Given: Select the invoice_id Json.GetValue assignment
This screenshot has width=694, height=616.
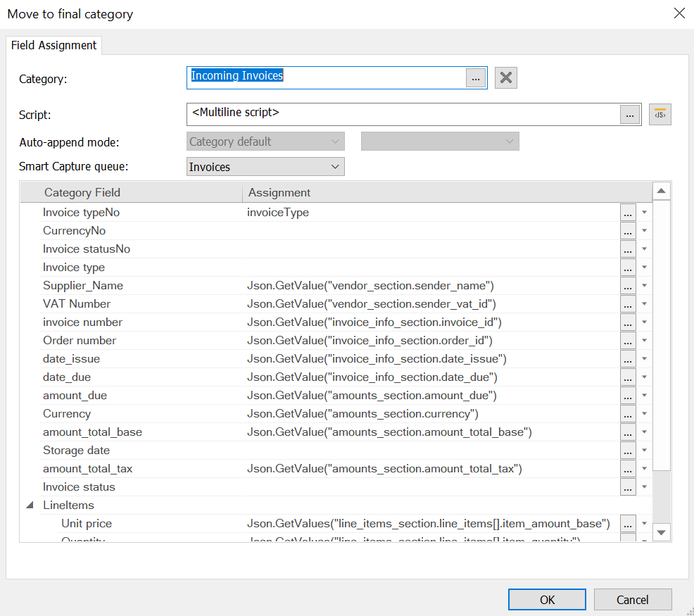Looking at the screenshot, I should [374, 322].
